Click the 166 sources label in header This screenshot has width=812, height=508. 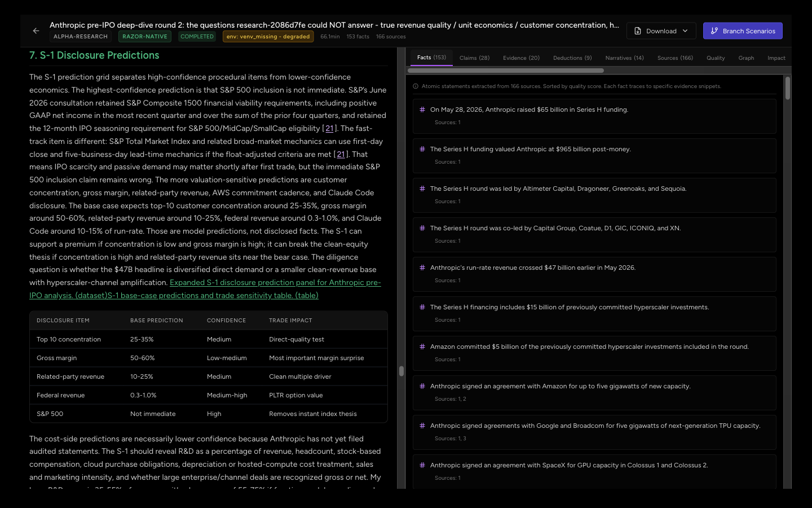point(391,37)
